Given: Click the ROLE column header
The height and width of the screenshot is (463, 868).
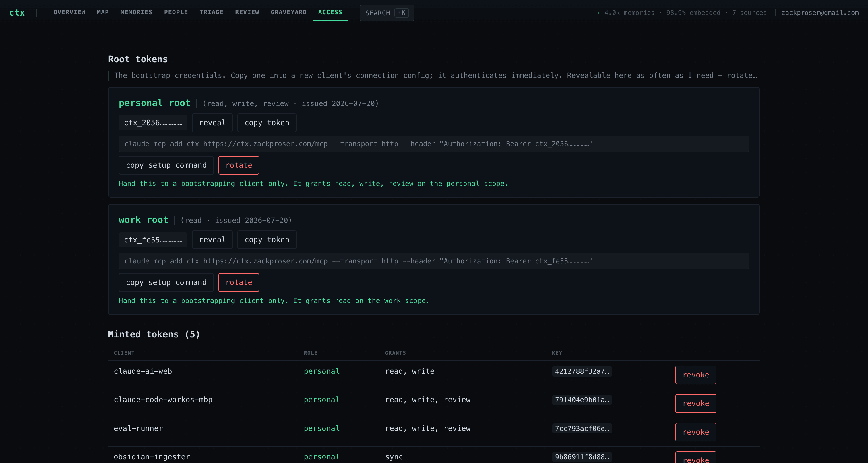Looking at the screenshot, I should coord(311,353).
